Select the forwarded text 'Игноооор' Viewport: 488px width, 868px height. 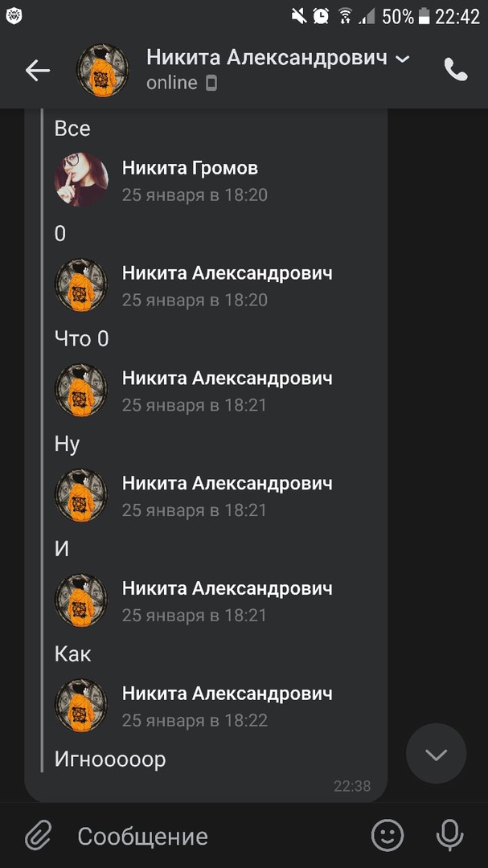[x=109, y=759]
